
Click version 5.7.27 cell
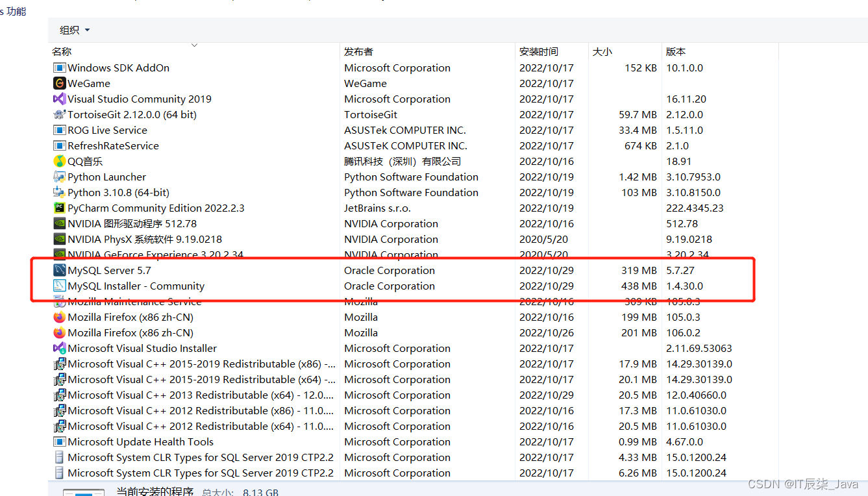[x=680, y=270]
